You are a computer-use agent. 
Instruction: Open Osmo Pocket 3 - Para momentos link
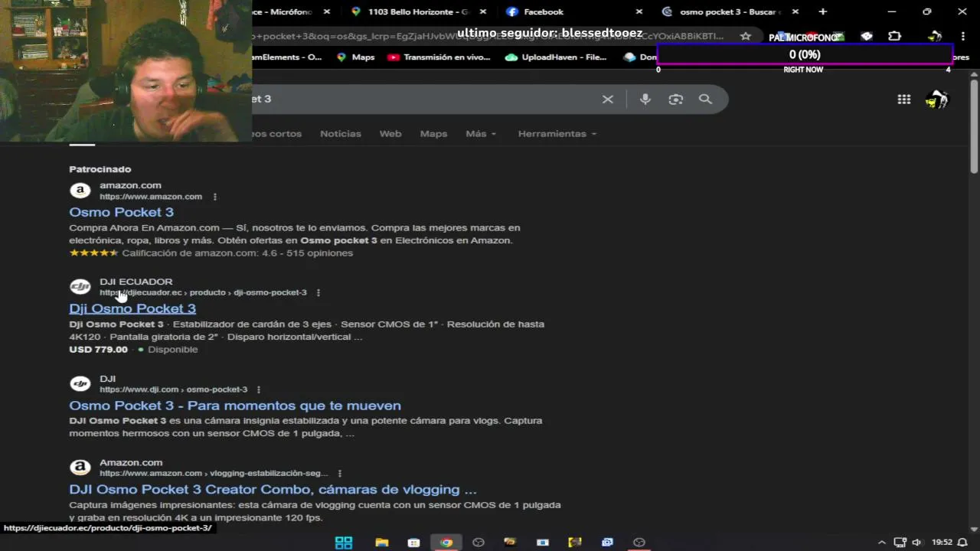pyautogui.click(x=235, y=406)
